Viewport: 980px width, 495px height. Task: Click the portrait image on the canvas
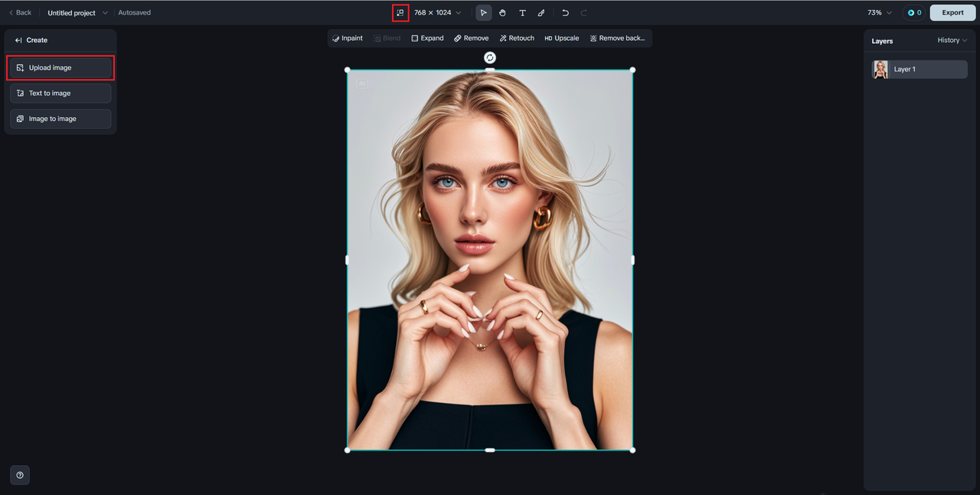tap(490, 260)
